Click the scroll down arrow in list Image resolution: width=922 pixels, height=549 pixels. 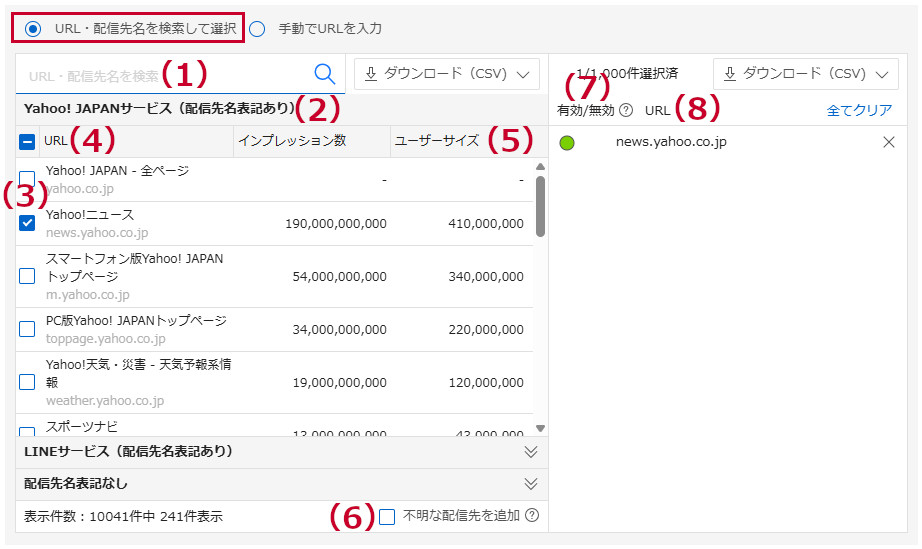click(540, 429)
